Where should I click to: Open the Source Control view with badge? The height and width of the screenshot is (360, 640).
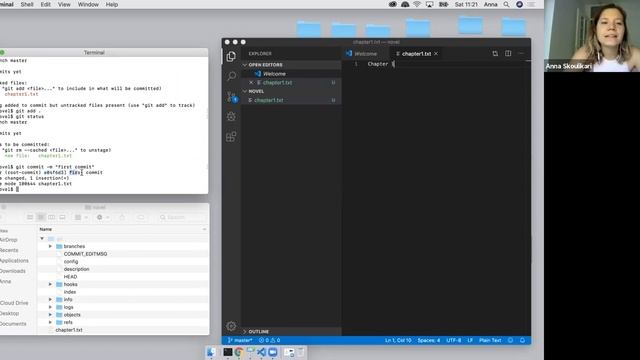tap(232, 97)
